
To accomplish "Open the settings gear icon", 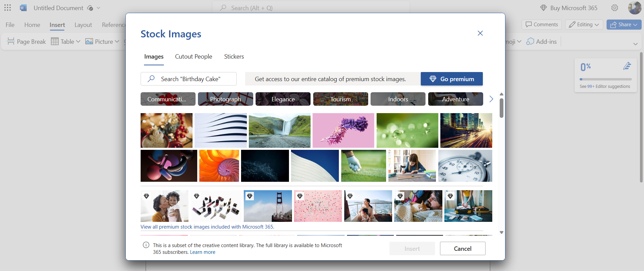I will (x=615, y=8).
